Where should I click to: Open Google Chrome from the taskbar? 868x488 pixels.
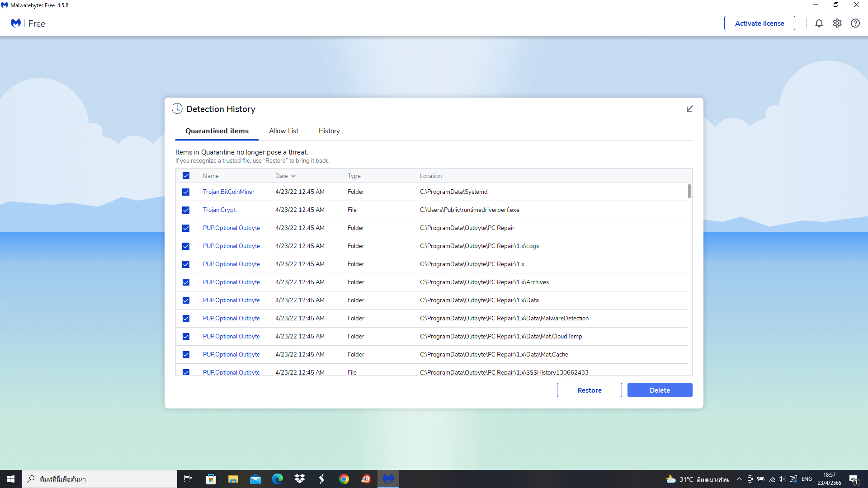[x=344, y=479]
